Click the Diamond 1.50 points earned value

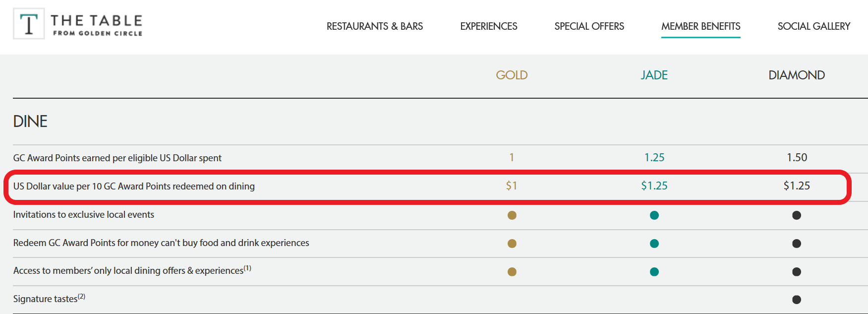point(797,157)
